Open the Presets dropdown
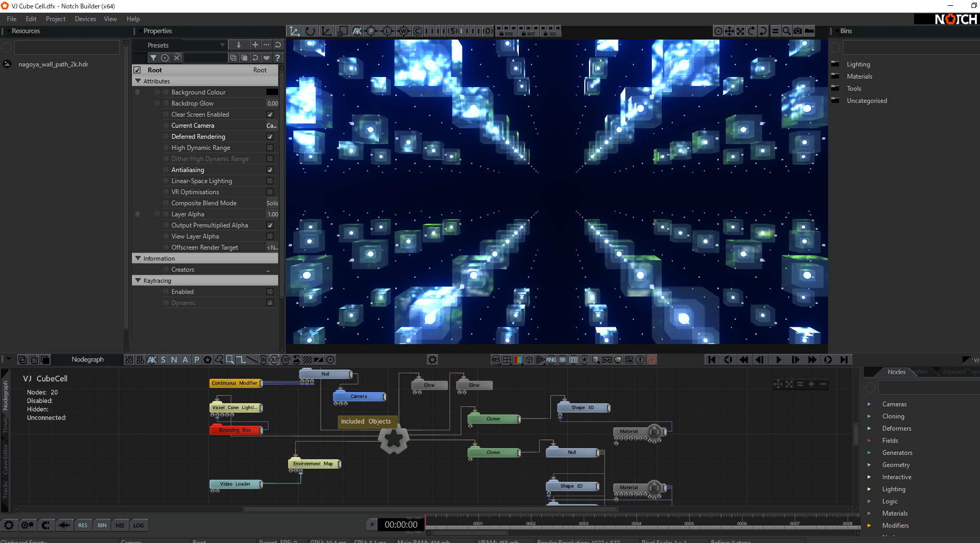The height and width of the screenshot is (543, 980). coord(179,45)
